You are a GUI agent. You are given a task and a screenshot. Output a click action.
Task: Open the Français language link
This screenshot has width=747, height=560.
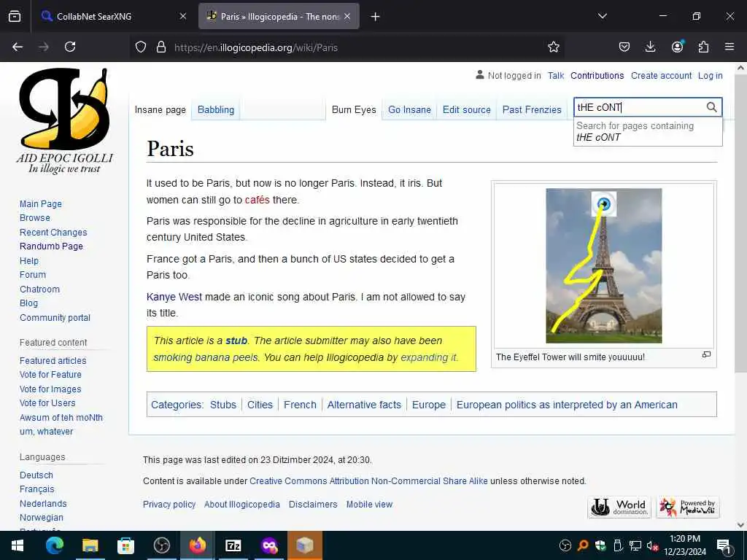point(36,489)
